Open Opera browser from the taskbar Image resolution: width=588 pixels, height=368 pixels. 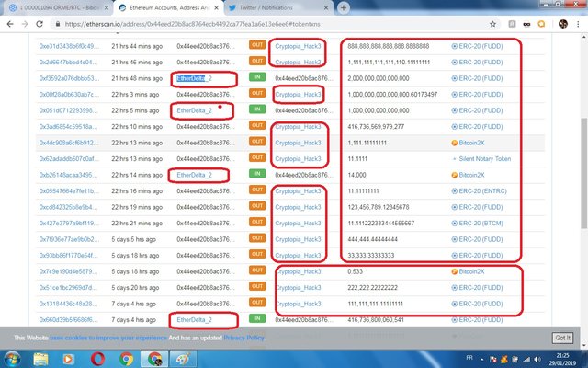coord(97,359)
